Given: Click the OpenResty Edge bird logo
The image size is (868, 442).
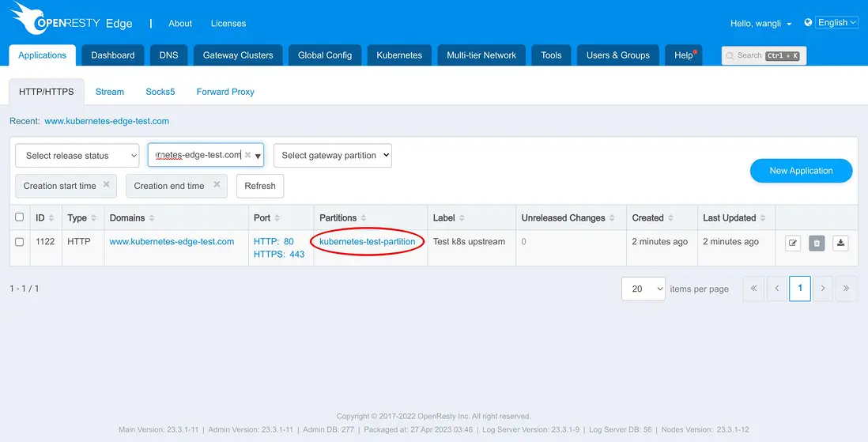Looking at the screenshot, I should (31, 17).
